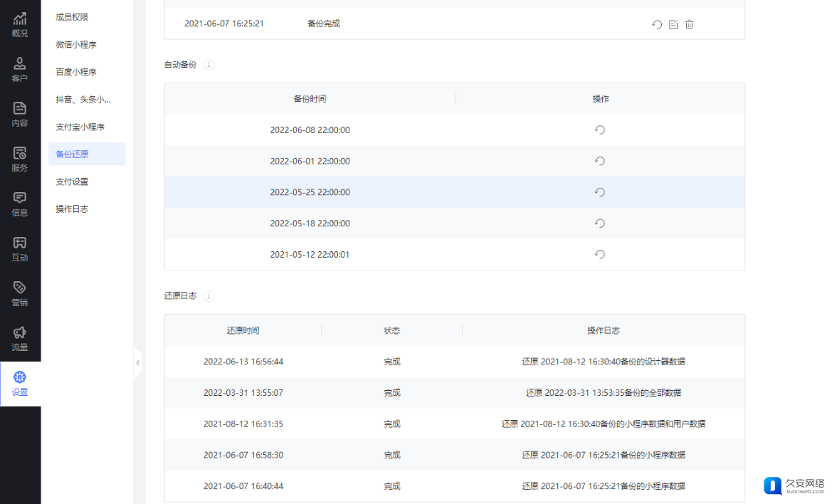Image resolution: width=837 pixels, height=504 pixels.
Task: Restore auto backup from 2022-06-01 22:00:00
Action: (600, 161)
